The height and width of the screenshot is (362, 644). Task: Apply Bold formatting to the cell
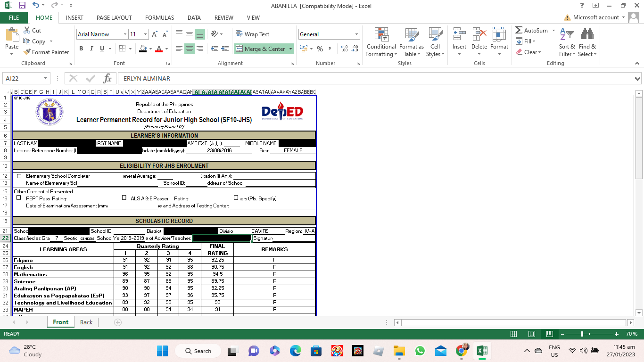pos(81,49)
